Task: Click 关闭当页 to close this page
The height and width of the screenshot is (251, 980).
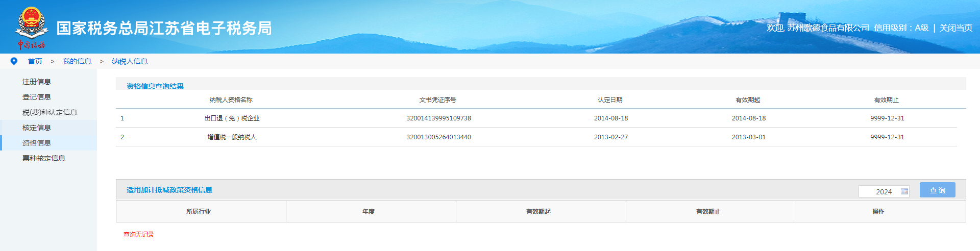Action: coord(955,28)
